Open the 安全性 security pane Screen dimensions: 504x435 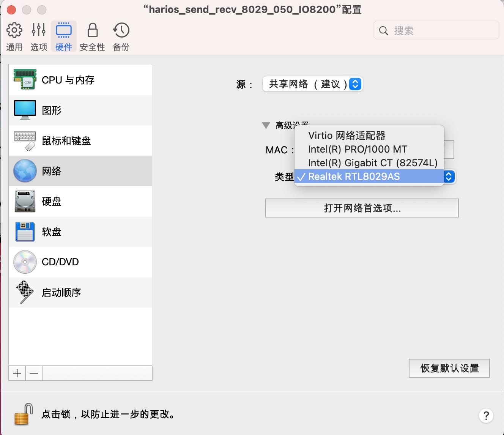click(92, 36)
